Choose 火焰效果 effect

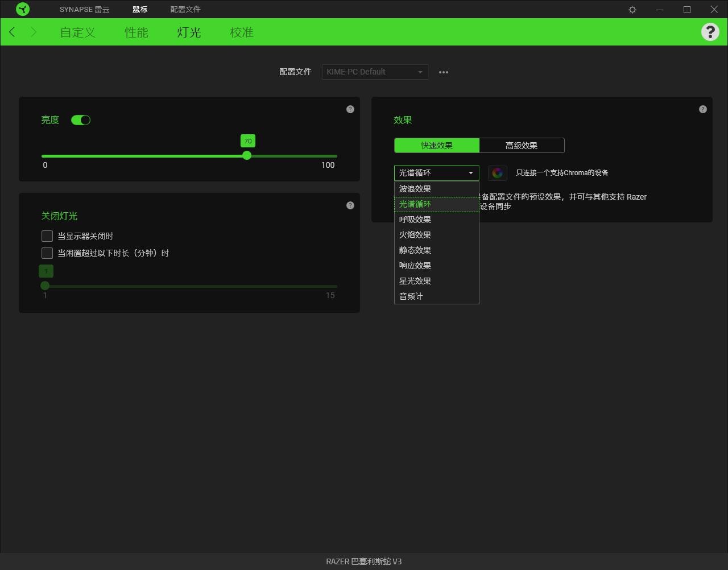point(437,235)
